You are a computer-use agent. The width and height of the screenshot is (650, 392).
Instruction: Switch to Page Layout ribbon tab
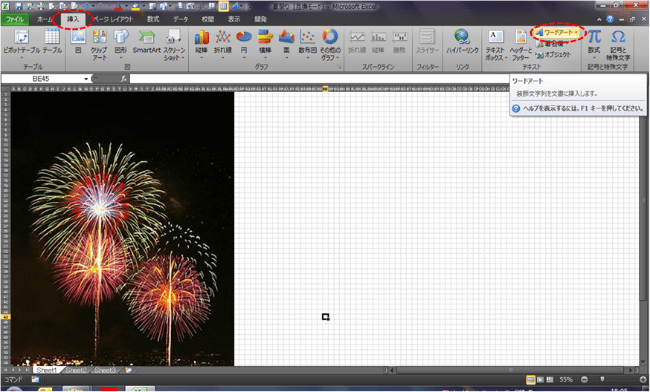click(x=113, y=19)
